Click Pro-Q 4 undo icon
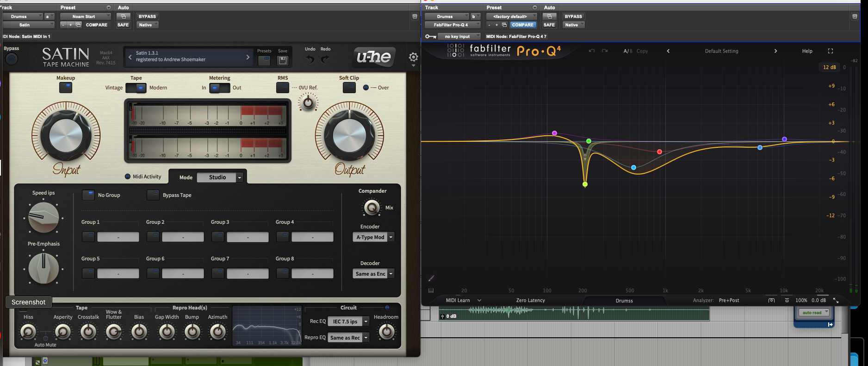This screenshot has width=868, height=366. point(591,51)
